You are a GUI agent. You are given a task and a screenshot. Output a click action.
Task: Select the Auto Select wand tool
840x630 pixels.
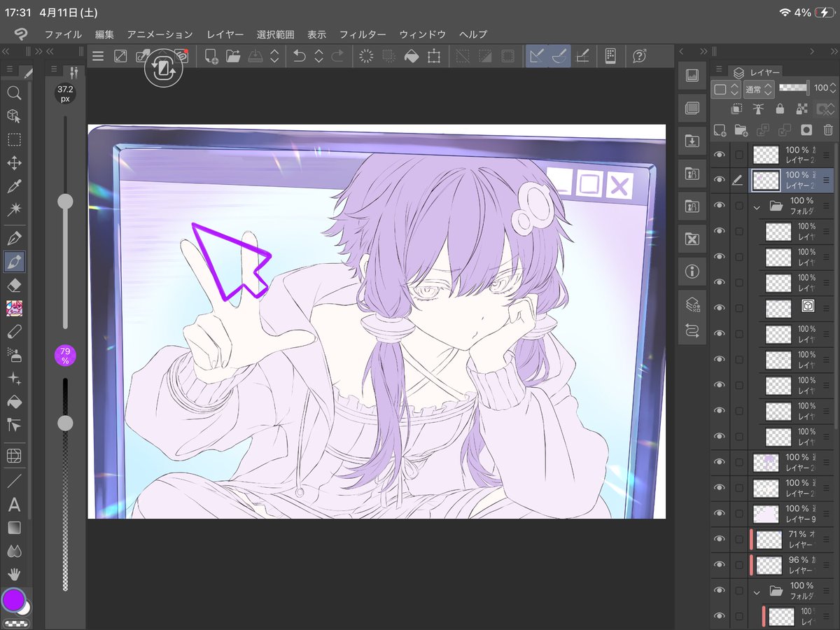coord(14,209)
